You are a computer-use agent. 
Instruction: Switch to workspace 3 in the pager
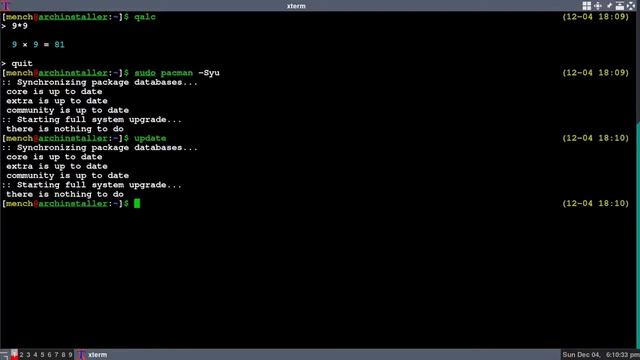tap(29, 355)
